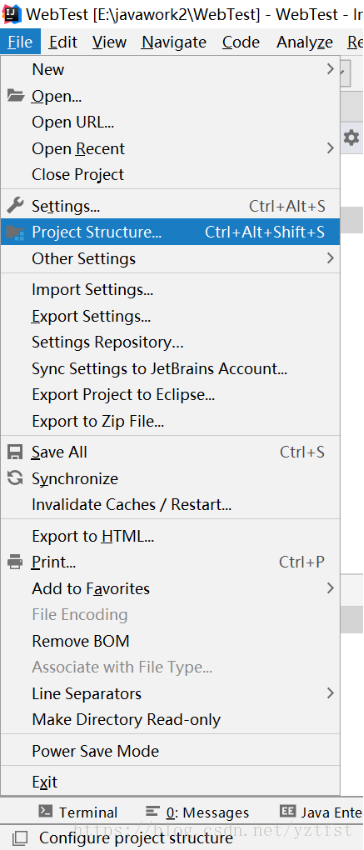
Task: Click the Print printer icon
Action: click(x=15, y=562)
